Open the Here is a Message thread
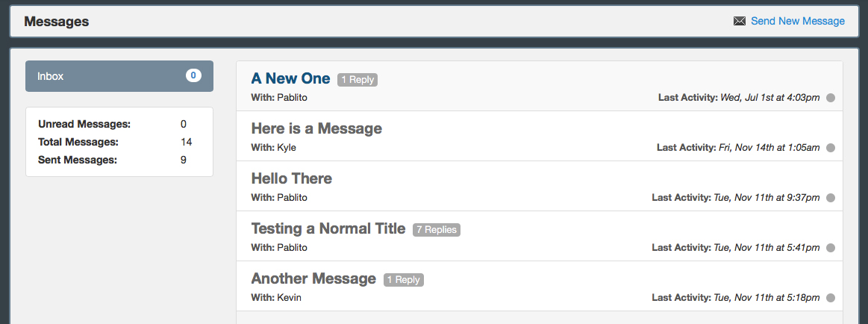Screen dimensions: 868x324 click(x=316, y=128)
